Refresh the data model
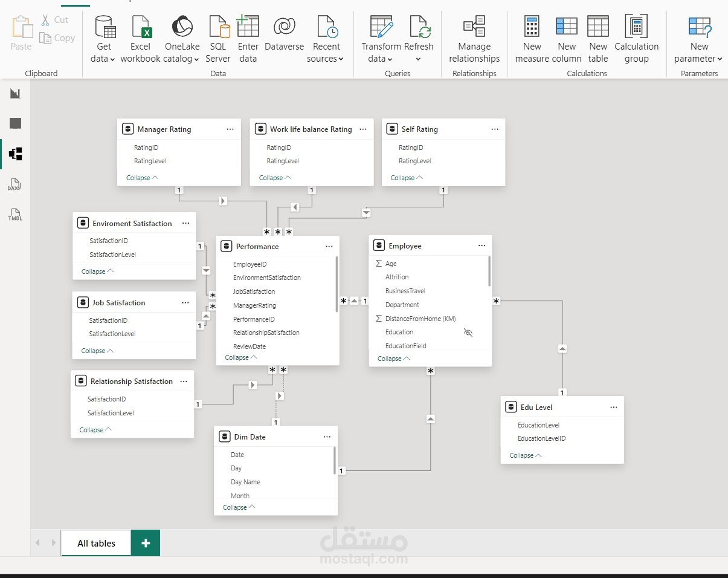Viewport: 728px width, 578px height. [x=419, y=40]
